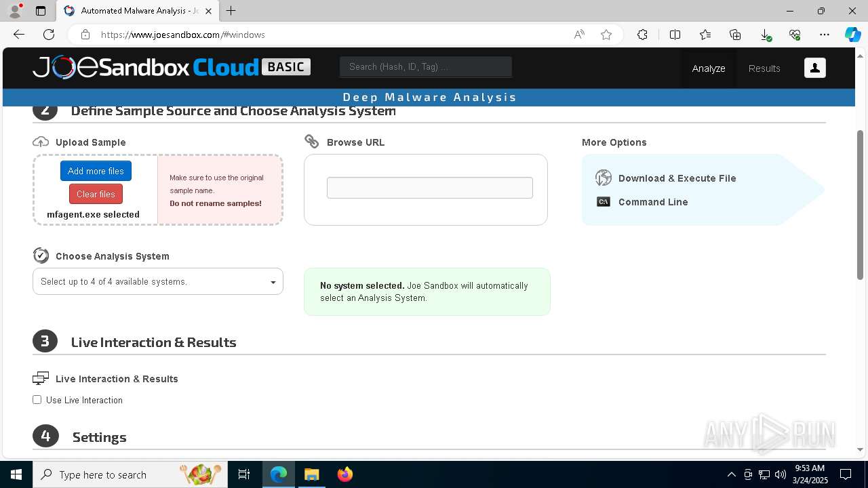Open File Explorer from taskbar

click(x=311, y=474)
